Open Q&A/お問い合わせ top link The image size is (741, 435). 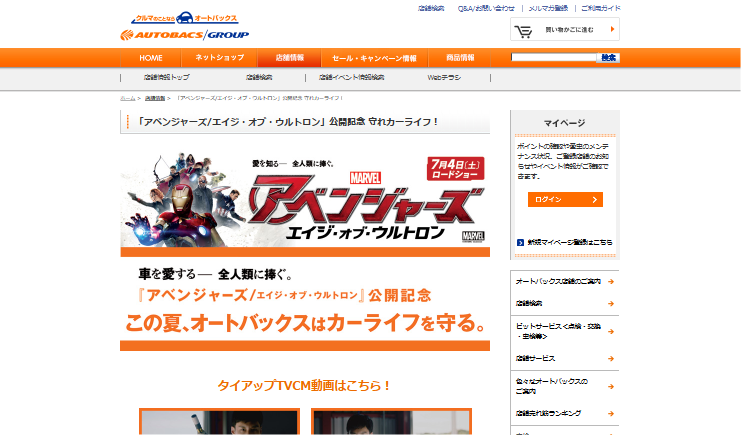[486, 8]
